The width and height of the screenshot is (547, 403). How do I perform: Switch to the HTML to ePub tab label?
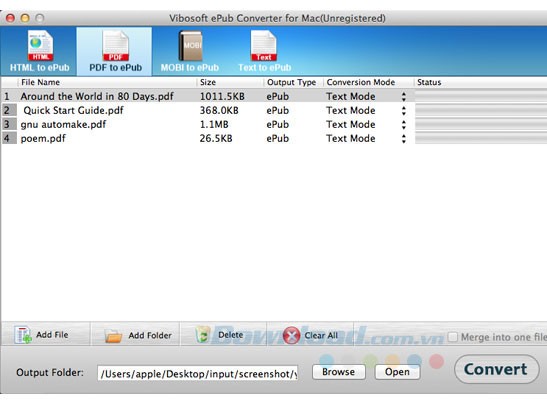tap(39, 67)
